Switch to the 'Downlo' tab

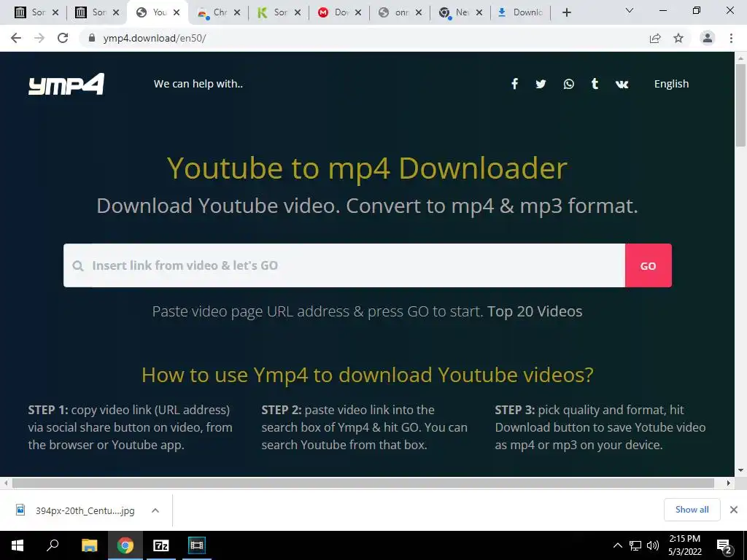point(520,12)
